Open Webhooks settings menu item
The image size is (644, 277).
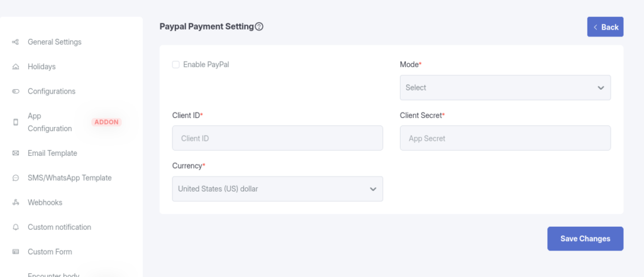click(45, 203)
